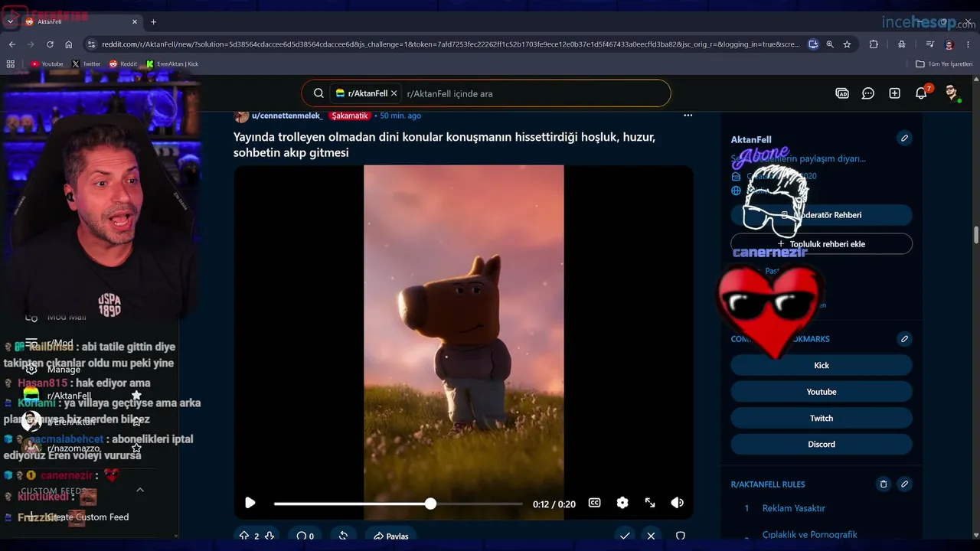
Task: Open a new browser tab
Action: pos(153,21)
